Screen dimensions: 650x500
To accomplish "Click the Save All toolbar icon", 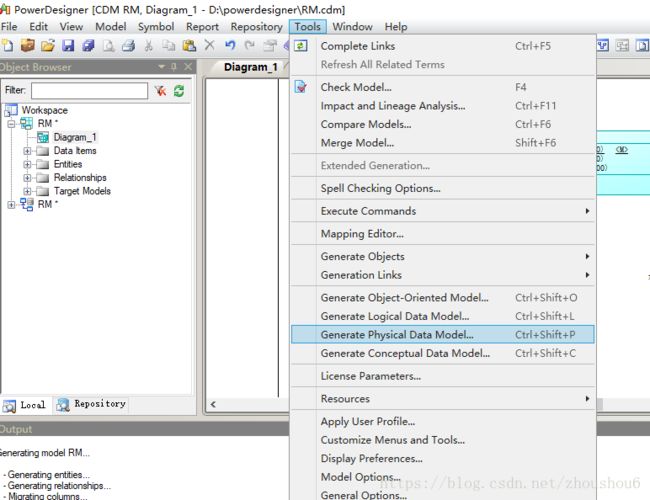I will click(x=88, y=45).
